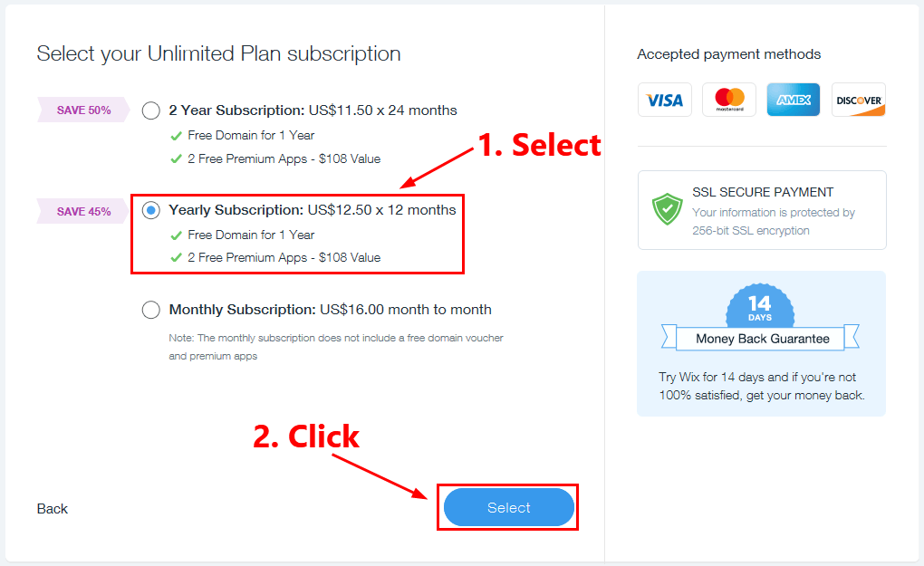Click the 14 Days badge icon
Screen dimensions: 924x566
tap(760, 306)
